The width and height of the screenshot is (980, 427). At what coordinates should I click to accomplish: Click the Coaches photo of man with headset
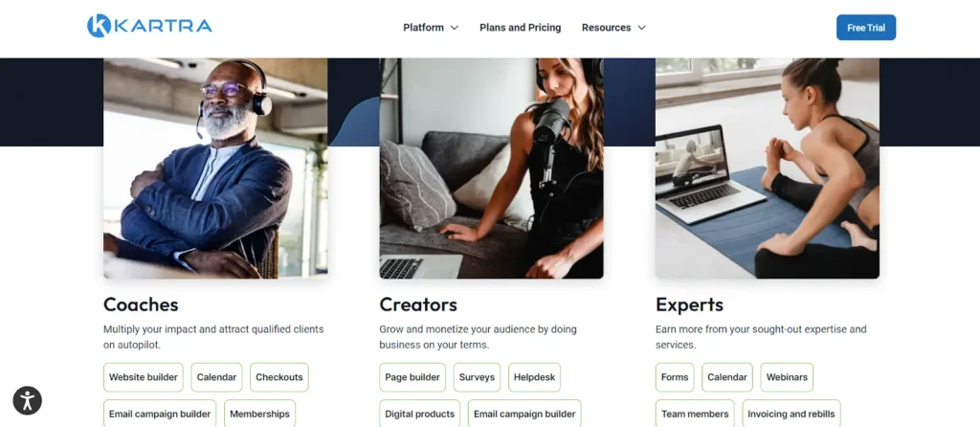(x=215, y=169)
